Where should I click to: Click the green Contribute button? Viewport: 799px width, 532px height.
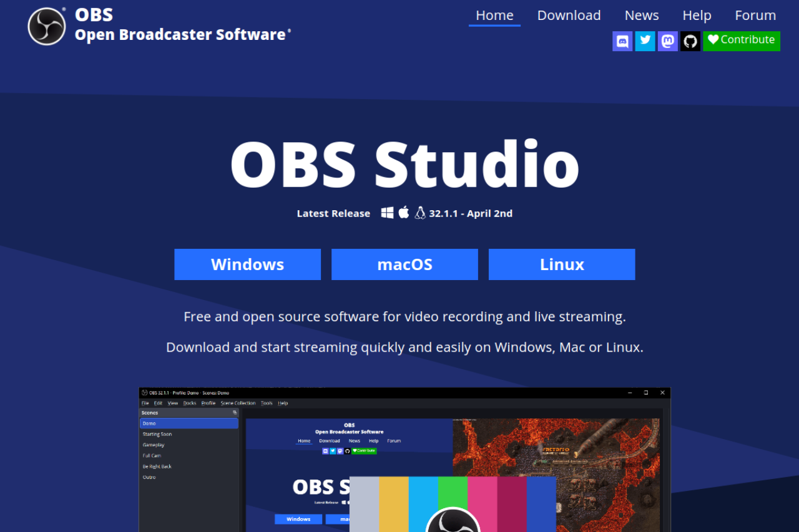tap(742, 41)
